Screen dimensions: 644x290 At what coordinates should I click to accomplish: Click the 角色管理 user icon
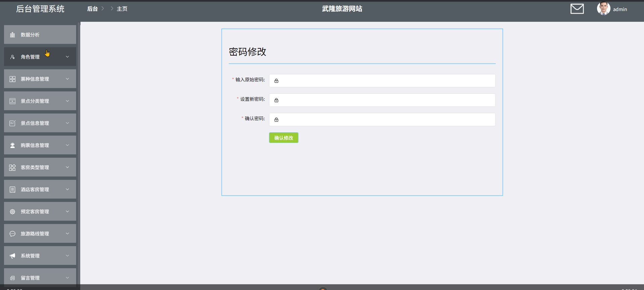tap(12, 57)
